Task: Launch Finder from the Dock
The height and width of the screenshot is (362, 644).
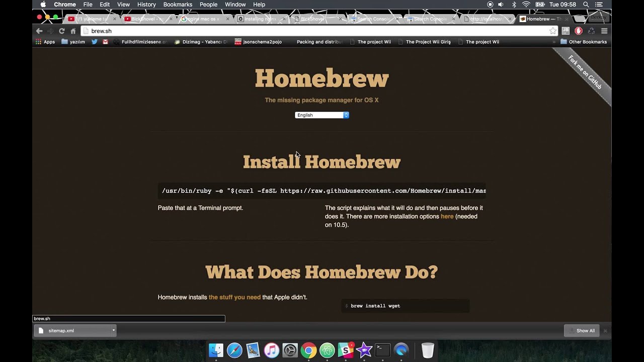Action: click(x=216, y=350)
